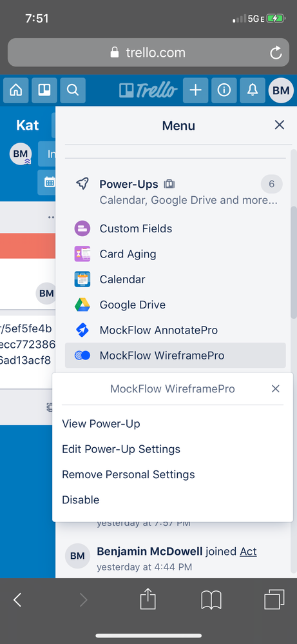Open Trello home via house icon
Image resolution: width=297 pixels, height=644 pixels.
(x=16, y=90)
